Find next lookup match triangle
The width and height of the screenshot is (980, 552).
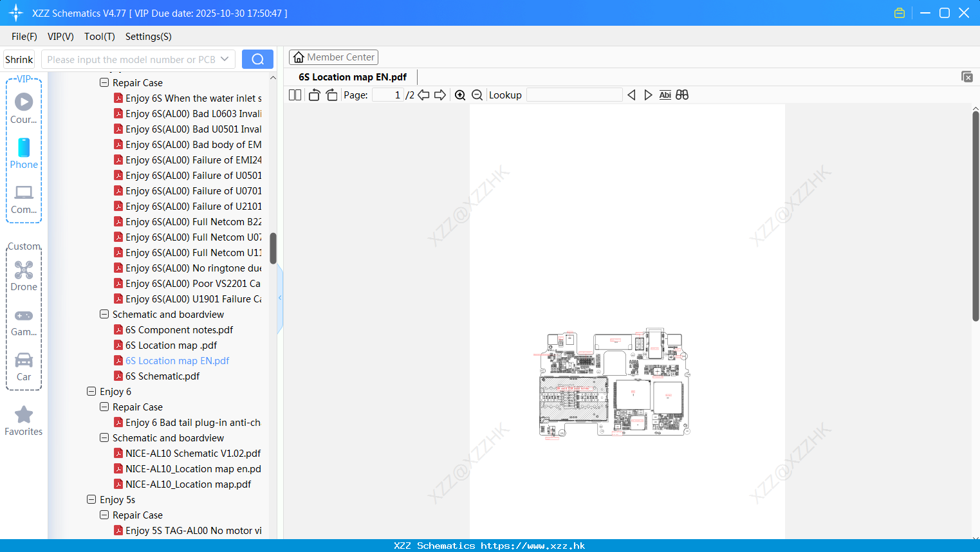648,95
